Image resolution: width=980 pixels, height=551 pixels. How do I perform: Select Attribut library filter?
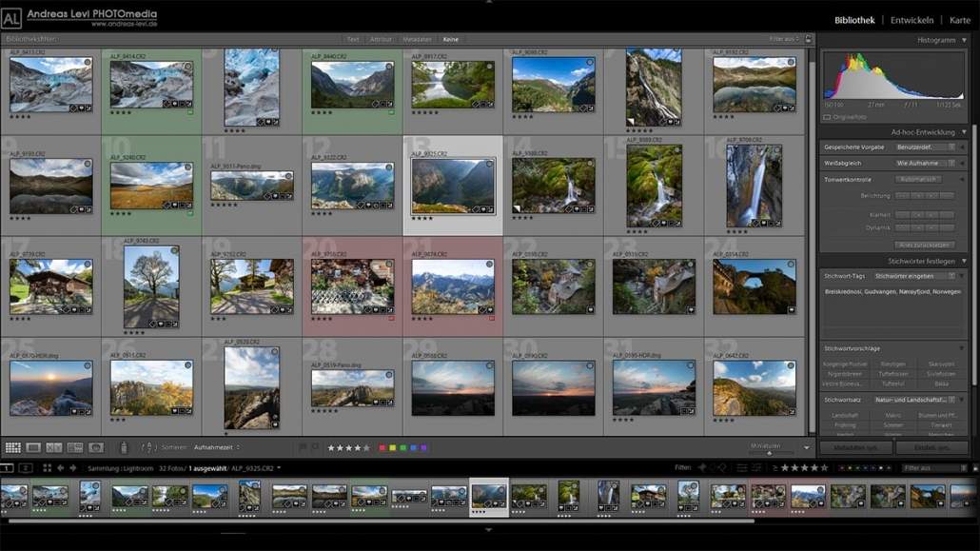[381, 39]
